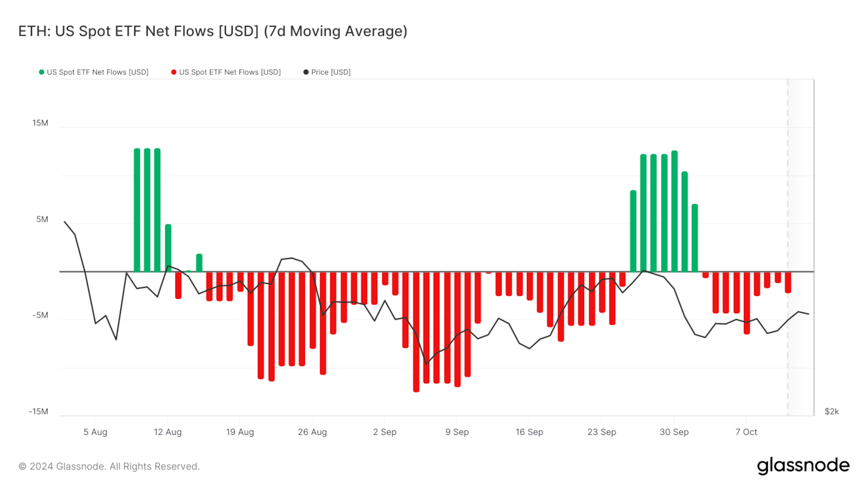Click the 9 Sep date label
This screenshot has height=488, width=868.
tap(457, 432)
